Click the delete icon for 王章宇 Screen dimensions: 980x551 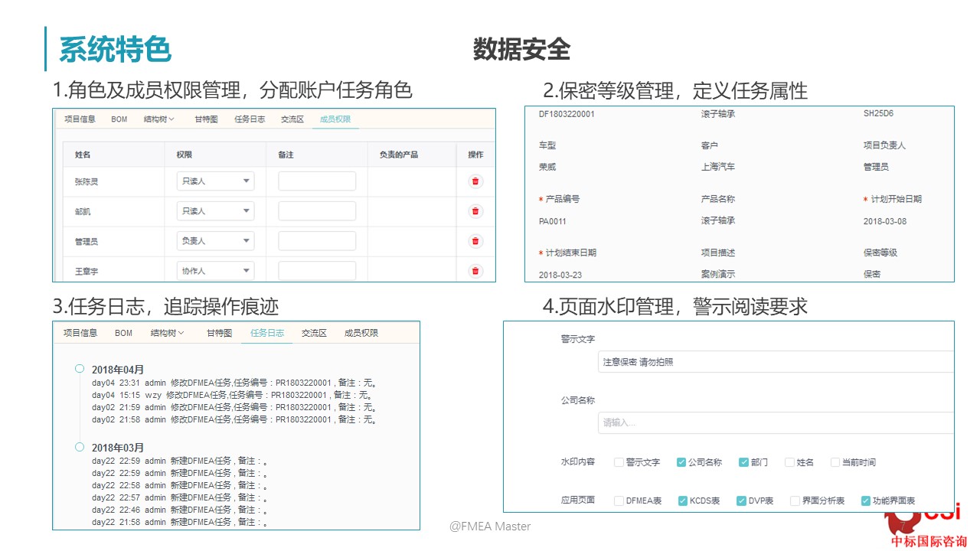475,271
